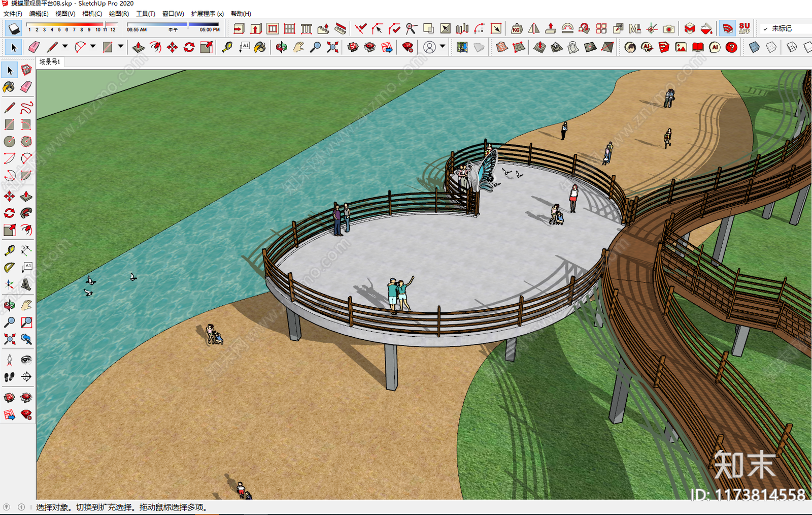Viewport: 812px width, 515px height.
Task: Toggle X-Ray face style
Action: (x=754, y=47)
